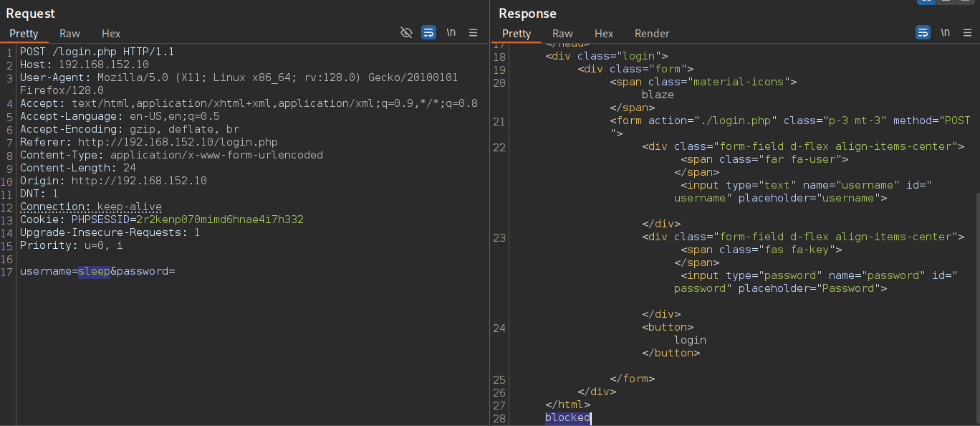The height and width of the screenshot is (426, 980).
Task: Click the '<span class="material-icons">' line
Action: tap(703, 82)
